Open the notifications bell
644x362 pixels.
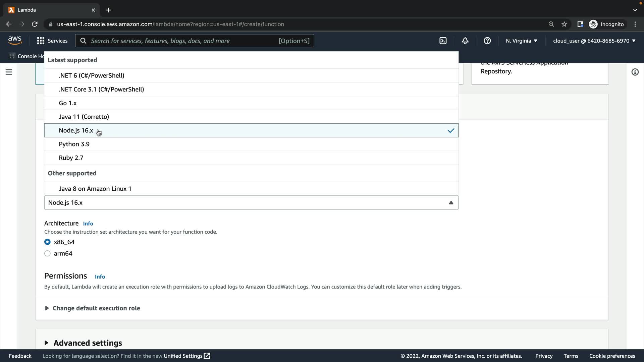point(465,41)
